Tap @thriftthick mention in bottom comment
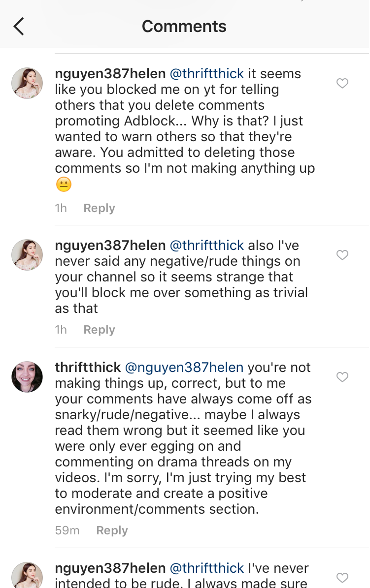 pos(207,568)
